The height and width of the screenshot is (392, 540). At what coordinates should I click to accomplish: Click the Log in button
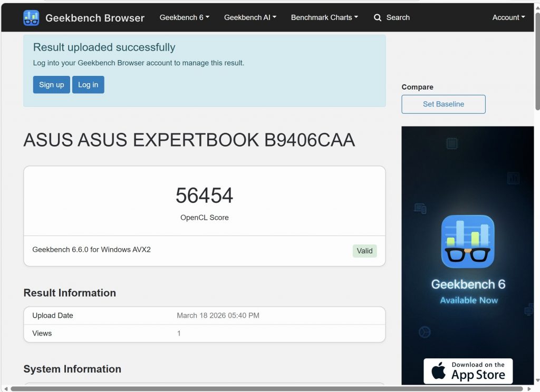click(88, 84)
